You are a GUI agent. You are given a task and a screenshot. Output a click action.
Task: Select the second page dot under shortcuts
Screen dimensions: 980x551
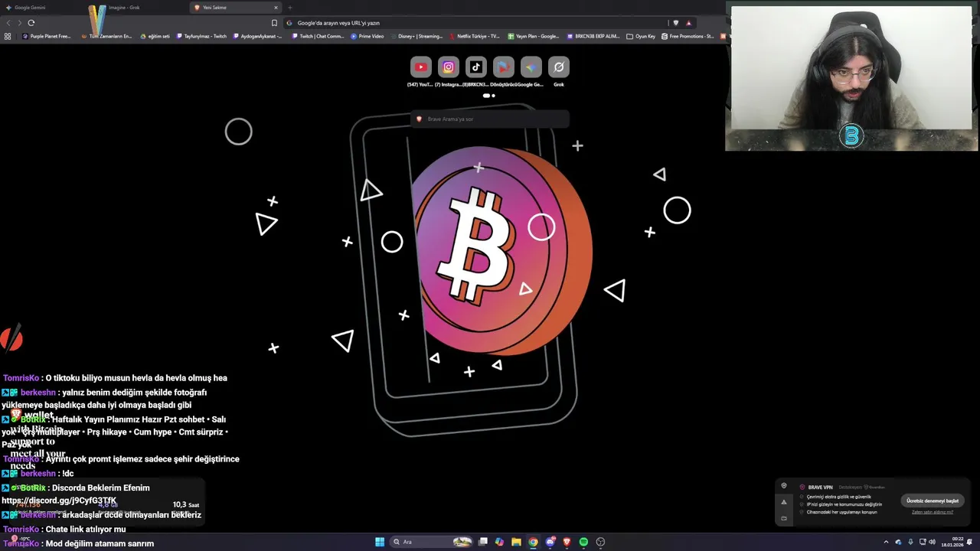pyautogui.click(x=493, y=96)
